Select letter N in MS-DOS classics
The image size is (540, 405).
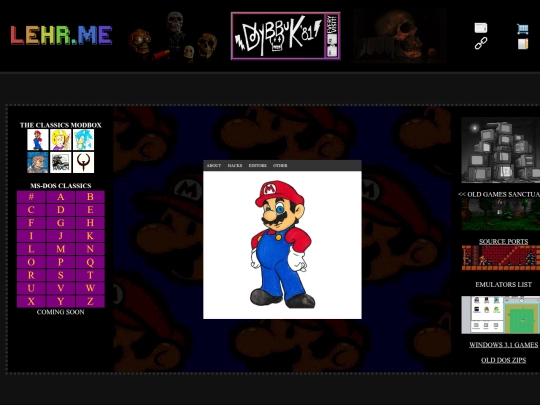click(x=90, y=249)
